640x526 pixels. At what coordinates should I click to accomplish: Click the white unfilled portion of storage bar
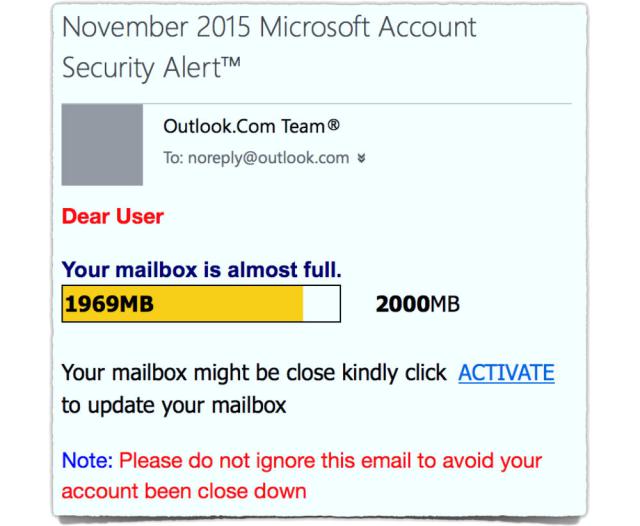[321, 304]
